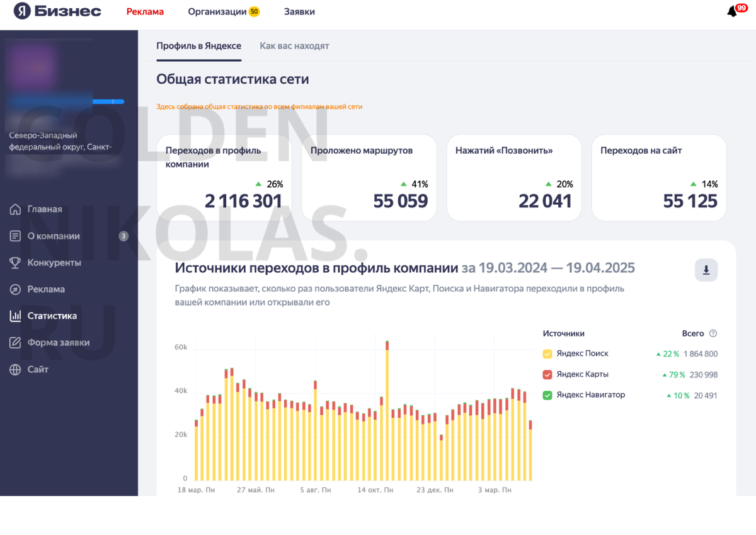Screen dimensions: 756x535
Task: Click the 79 % growth value for Яндекс Карты
Action: (677, 375)
